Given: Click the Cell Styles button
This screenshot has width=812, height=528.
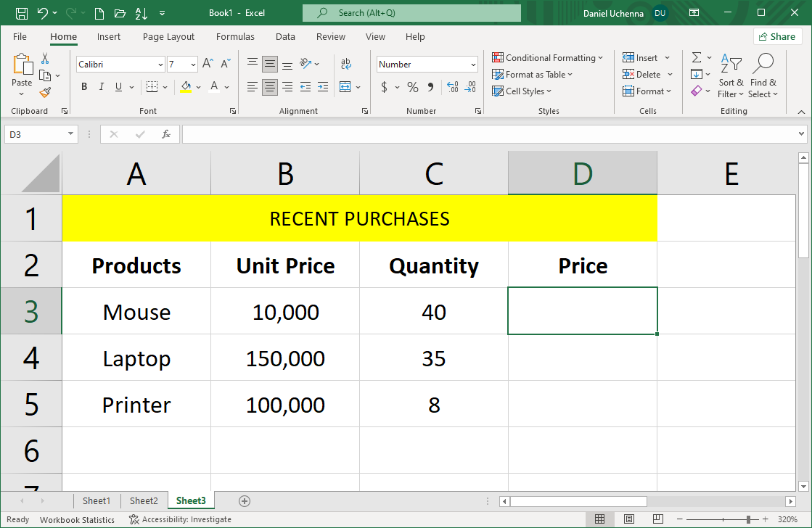Looking at the screenshot, I should [x=522, y=91].
